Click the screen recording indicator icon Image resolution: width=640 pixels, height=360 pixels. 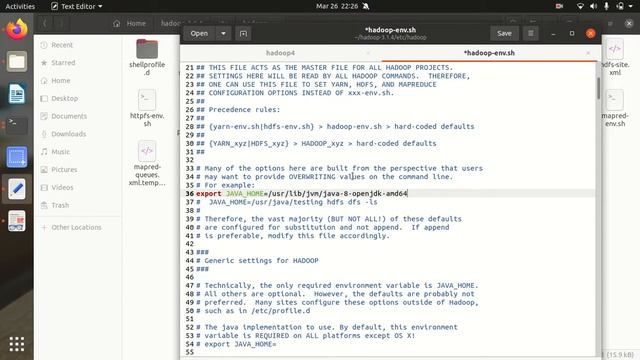click(559, 6)
